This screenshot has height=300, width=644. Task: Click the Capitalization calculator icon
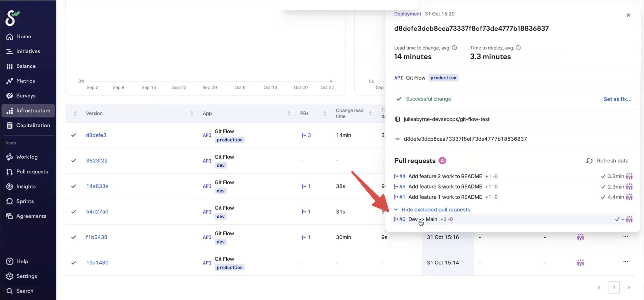coord(10,126)
